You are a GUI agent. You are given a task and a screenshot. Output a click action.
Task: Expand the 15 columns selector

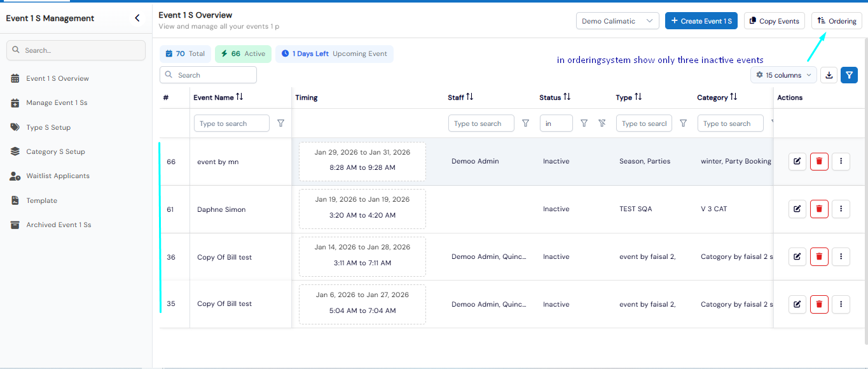(783, 75)
